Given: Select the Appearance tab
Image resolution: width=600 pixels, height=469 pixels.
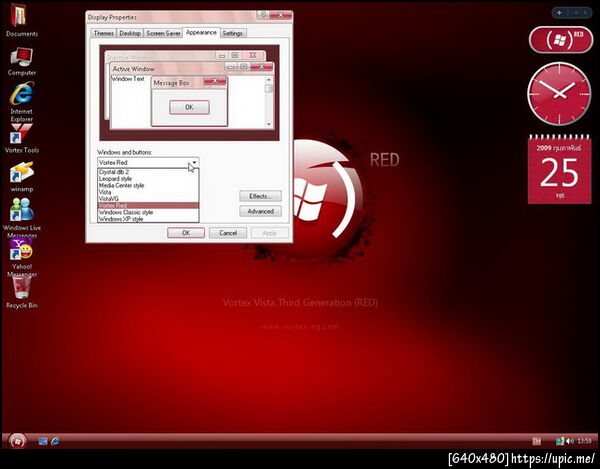Looking at the screenshot, I should pos(201,33).
